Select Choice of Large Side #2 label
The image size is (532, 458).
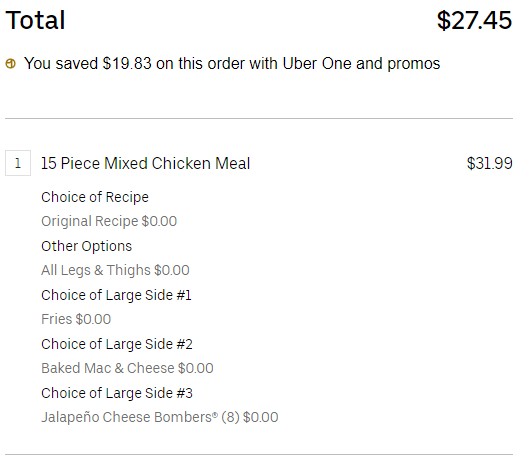[x=117, y=344]
